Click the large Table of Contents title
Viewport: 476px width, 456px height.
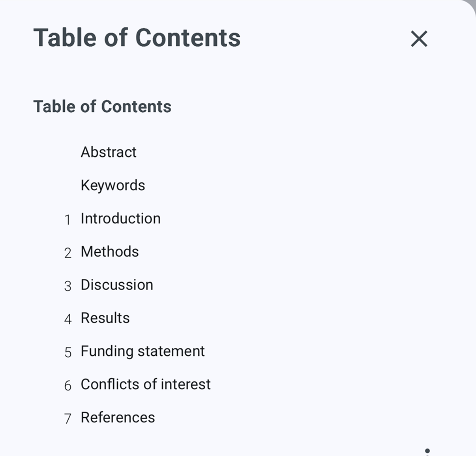point(137,38)
